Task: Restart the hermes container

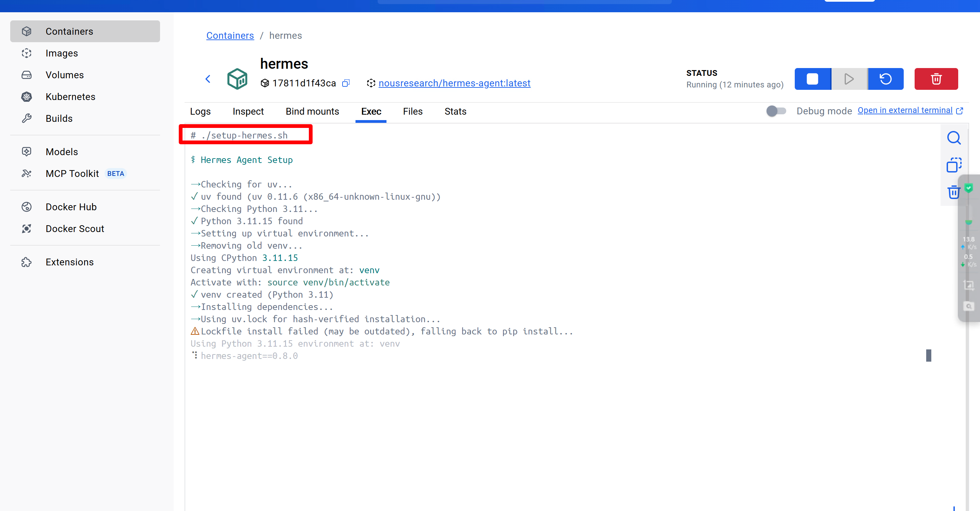Action: coord(885,79)
